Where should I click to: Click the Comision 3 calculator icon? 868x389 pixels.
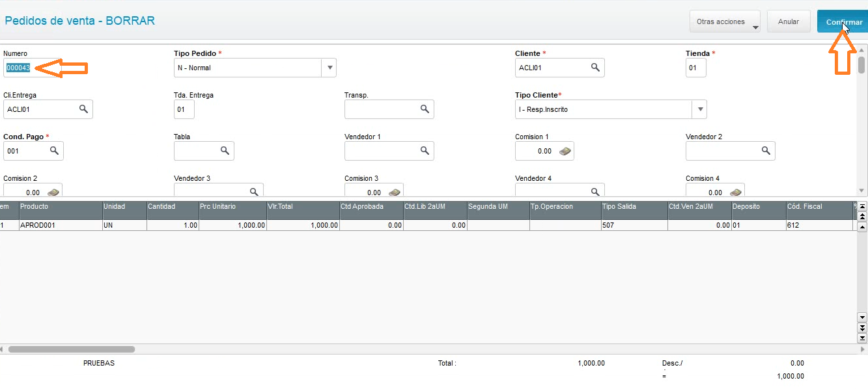395,192
